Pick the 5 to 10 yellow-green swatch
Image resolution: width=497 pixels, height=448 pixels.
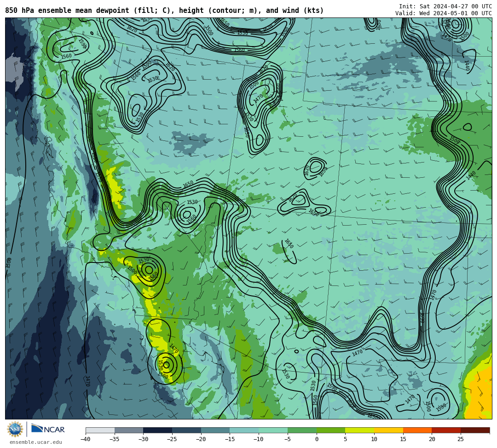pyautogui.click(x=360, y=430)
